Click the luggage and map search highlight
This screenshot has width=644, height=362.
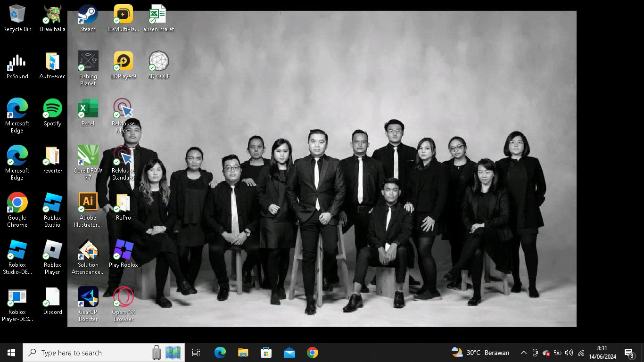(x=167, y=353)
